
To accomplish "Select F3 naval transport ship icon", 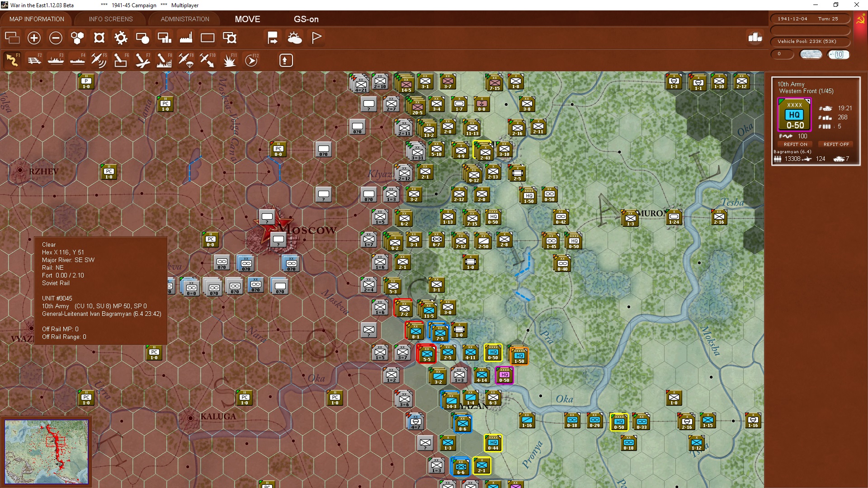I will [x=56, y=60].
